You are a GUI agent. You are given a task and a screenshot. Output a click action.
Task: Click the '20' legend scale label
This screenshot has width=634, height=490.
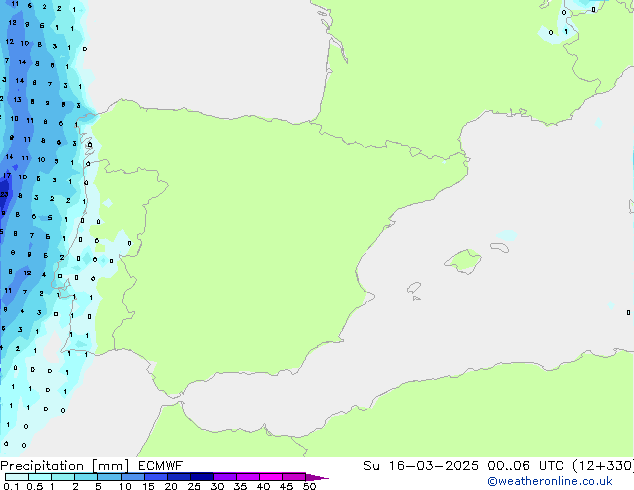pos(171,486)
